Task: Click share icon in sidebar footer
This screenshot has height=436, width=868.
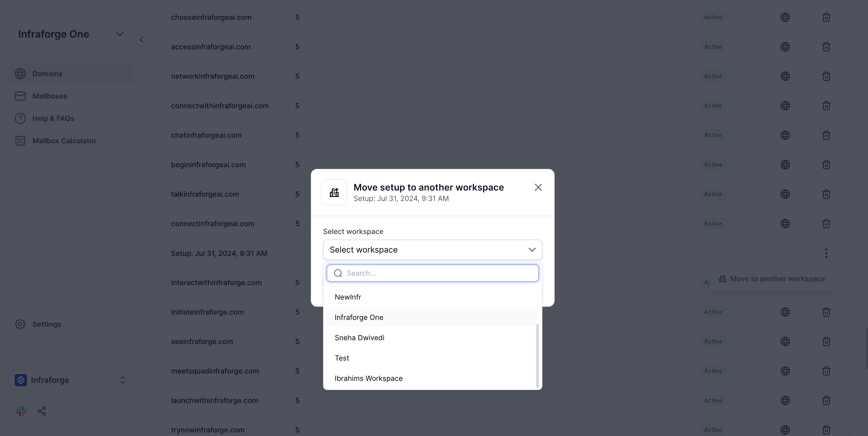Action: [x=42, y=411]
